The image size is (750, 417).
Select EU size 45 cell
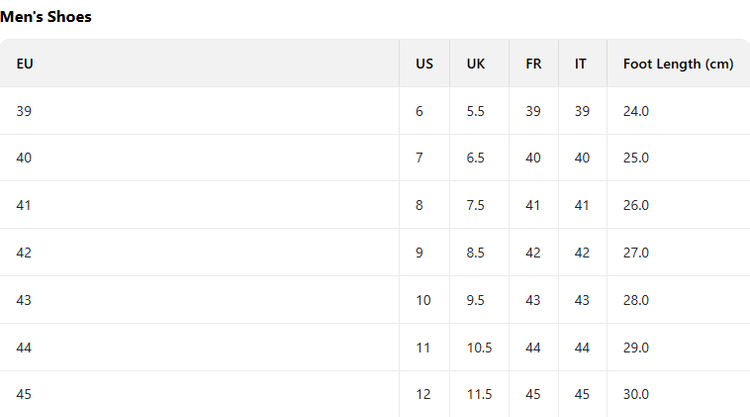coord(24,394)
